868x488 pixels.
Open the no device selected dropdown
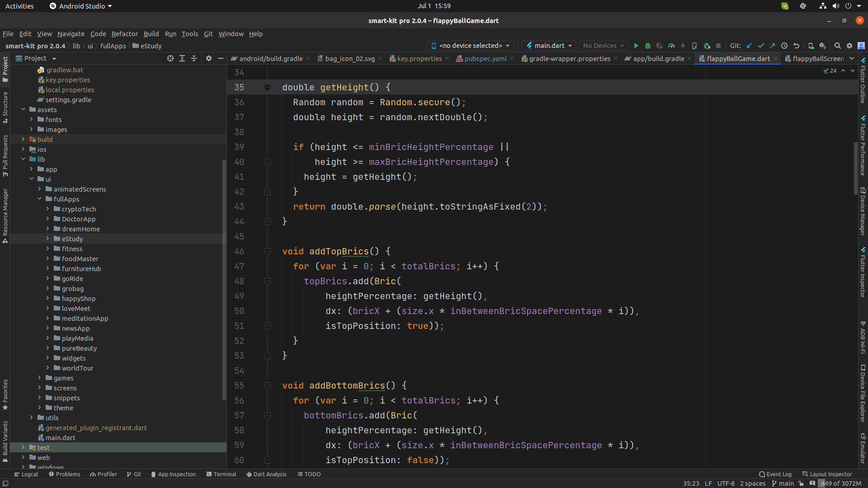[470, 46]
